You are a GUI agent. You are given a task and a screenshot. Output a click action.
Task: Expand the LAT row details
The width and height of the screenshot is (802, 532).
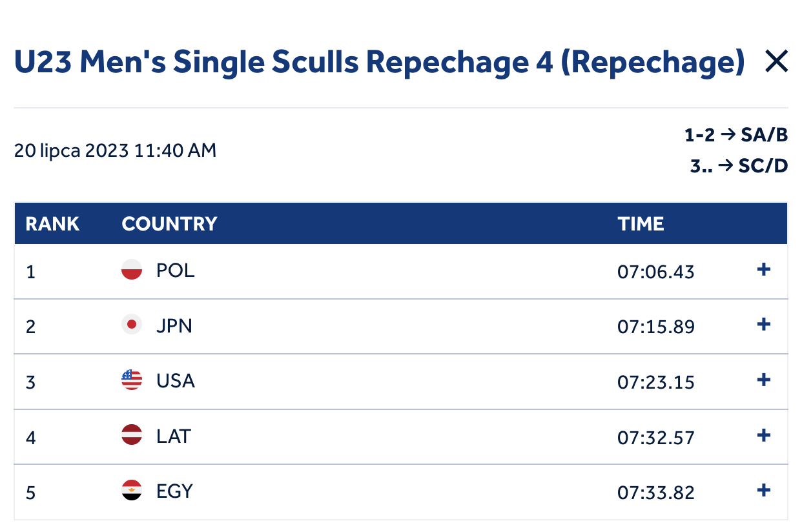pos(764,435)
